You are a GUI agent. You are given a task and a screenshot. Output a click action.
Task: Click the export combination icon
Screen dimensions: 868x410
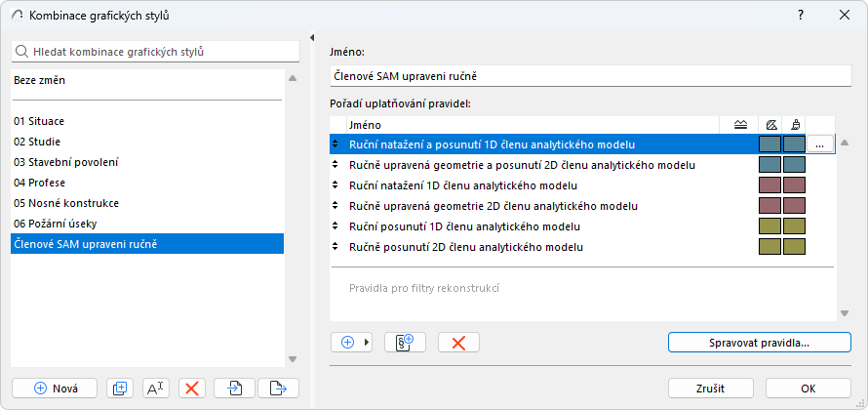(x=278, y=388)
